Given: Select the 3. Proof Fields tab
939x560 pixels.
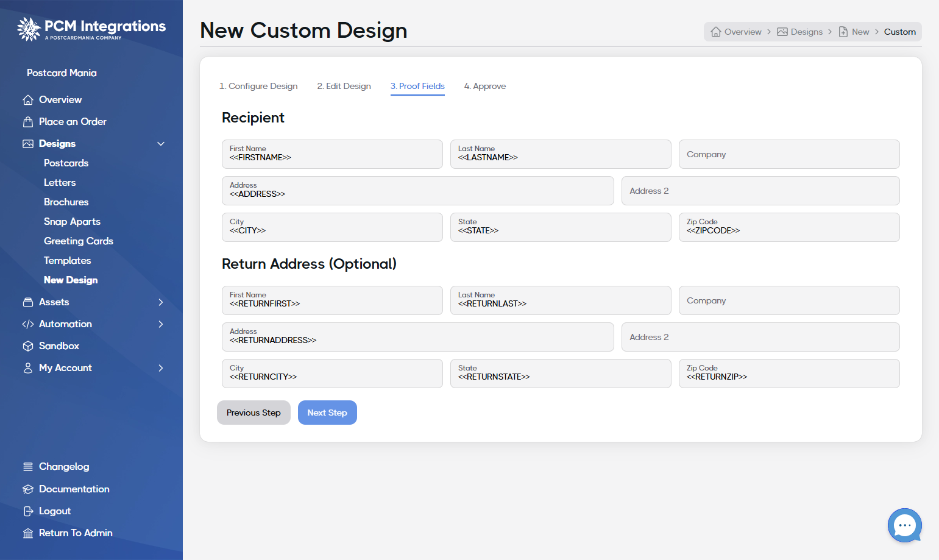Looking at the screenshot, I should pos(417,86).
